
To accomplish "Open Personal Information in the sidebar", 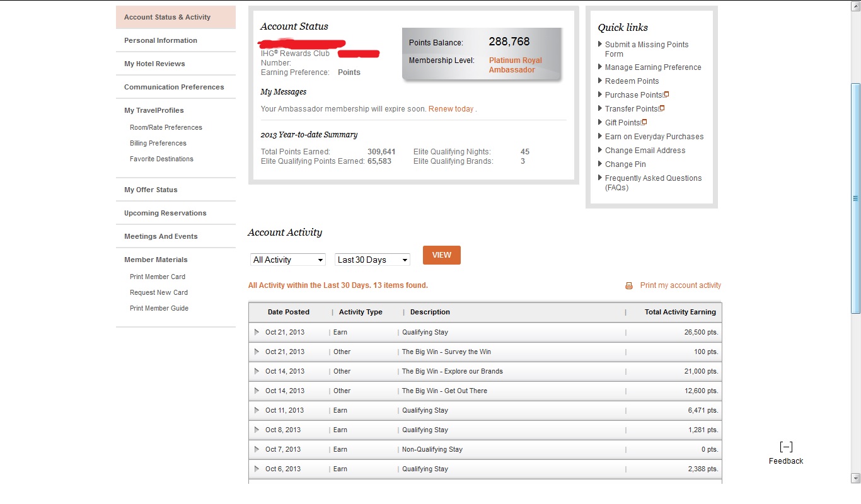I will point(161,40).
